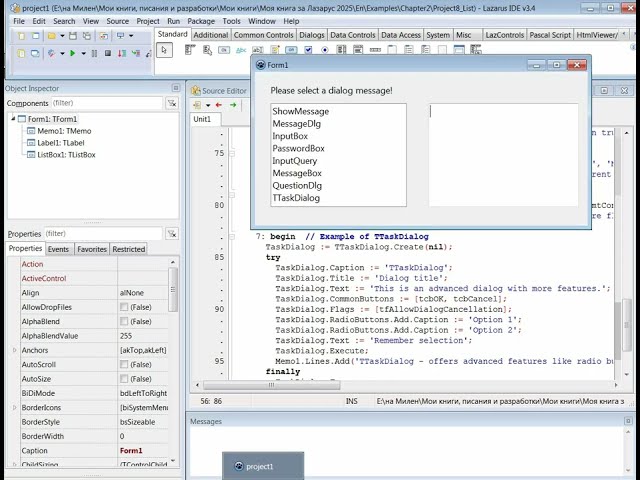Pick the TButton component from palette
This screenshot has width=640, height=480.
[x=224, y=50]
